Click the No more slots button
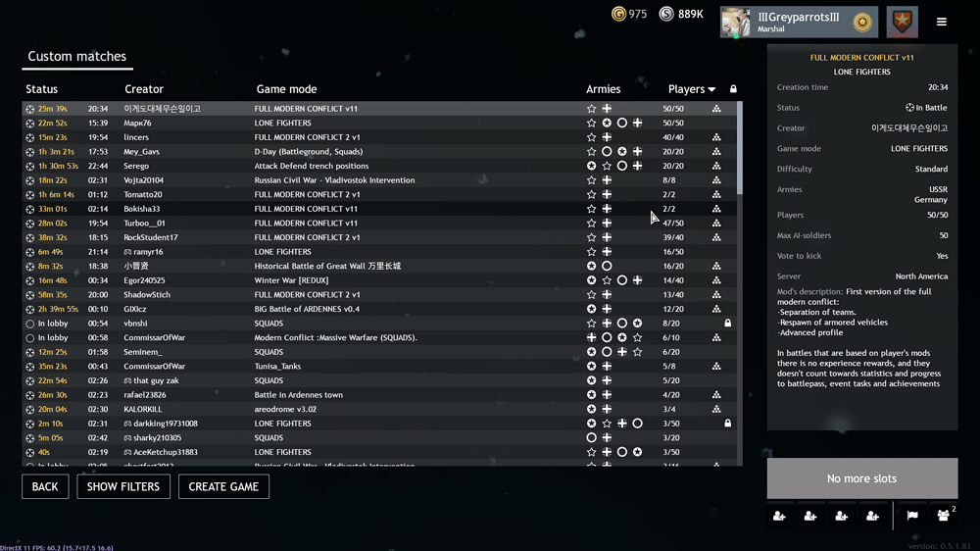The image size is (980, 551). [861, 478]
